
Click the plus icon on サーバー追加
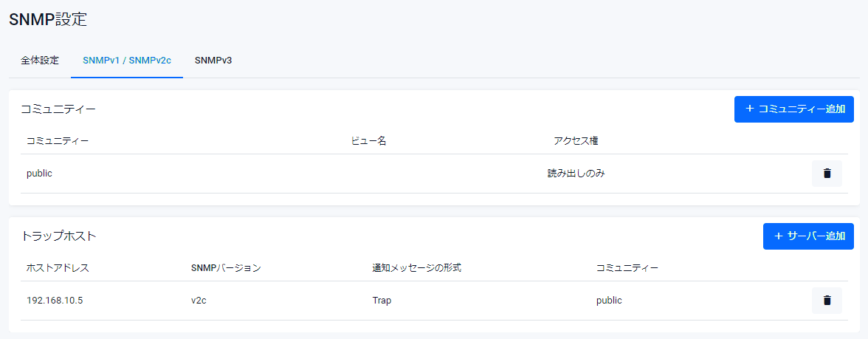point(778,236)
